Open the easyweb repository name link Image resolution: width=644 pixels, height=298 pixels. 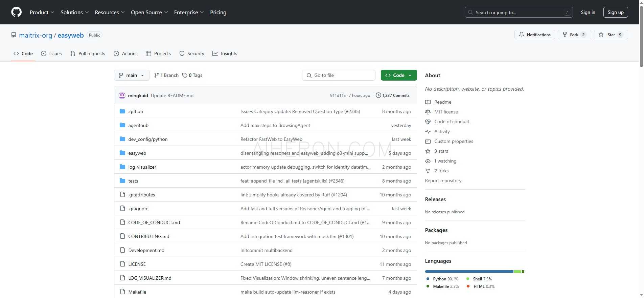(71, 35)
